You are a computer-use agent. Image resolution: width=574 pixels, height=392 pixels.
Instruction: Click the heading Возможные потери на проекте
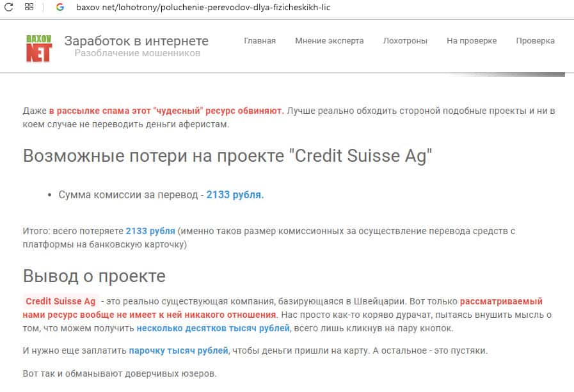point(227,156)
